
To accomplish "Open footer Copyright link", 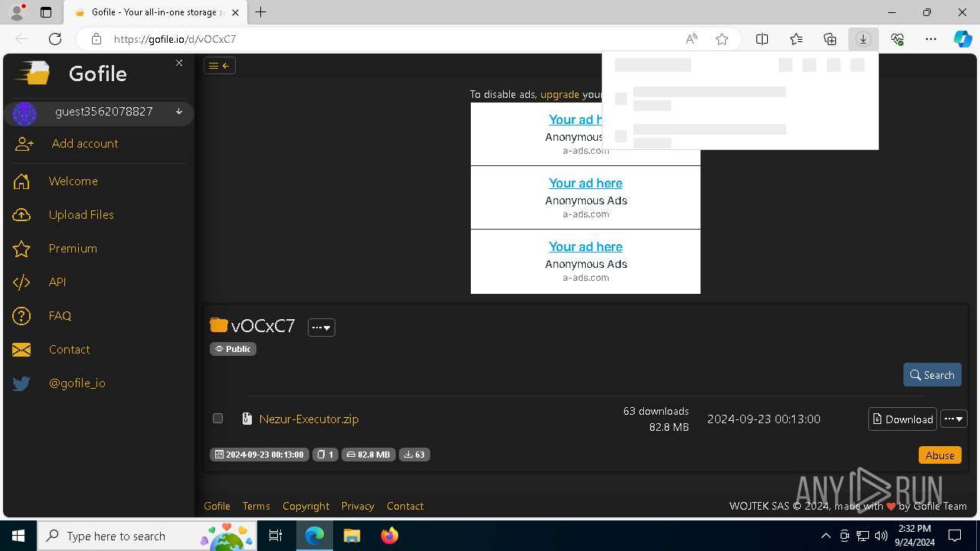I will (305, 506).
